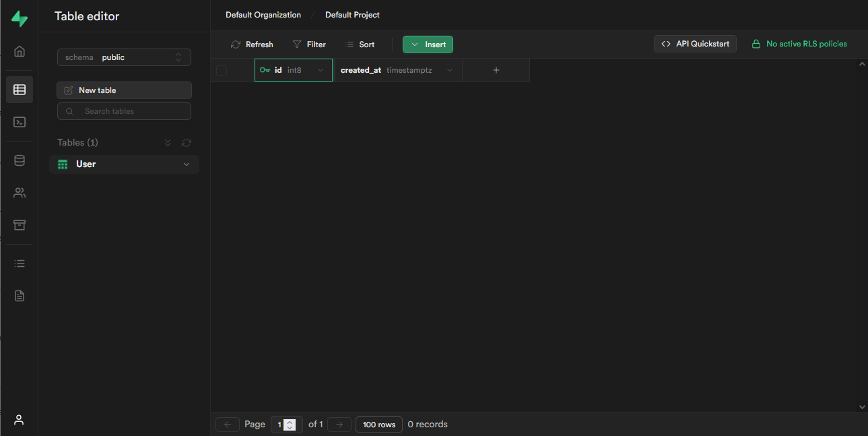
Task: Collapse the User table entry
Action: pos(187,164)
